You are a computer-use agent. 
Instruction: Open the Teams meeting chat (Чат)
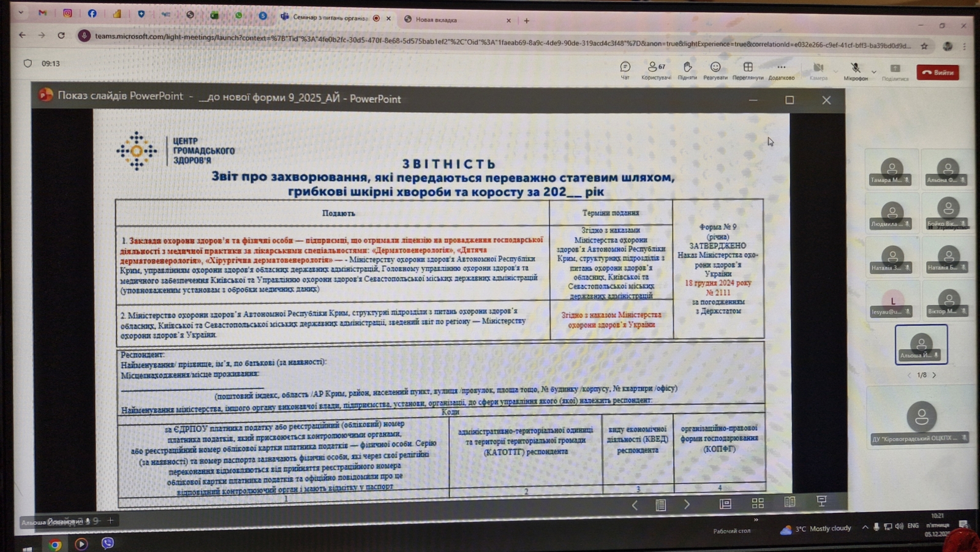click(625, 69)
